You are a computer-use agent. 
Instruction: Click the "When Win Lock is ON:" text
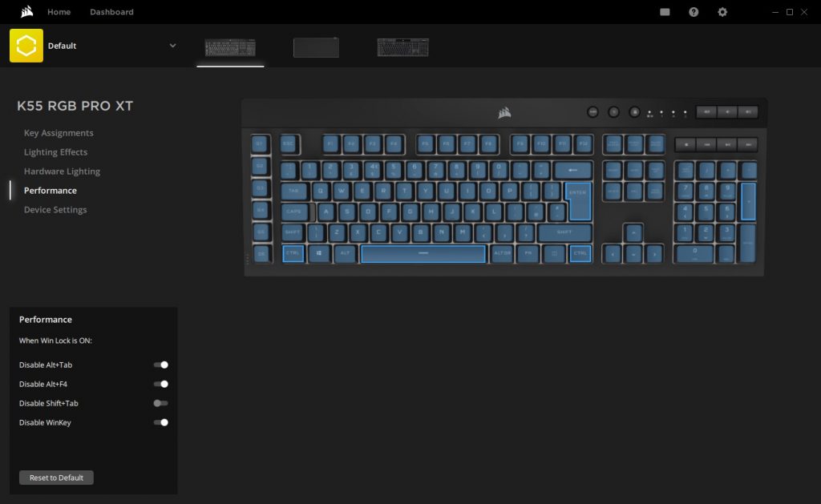point(55,341)
